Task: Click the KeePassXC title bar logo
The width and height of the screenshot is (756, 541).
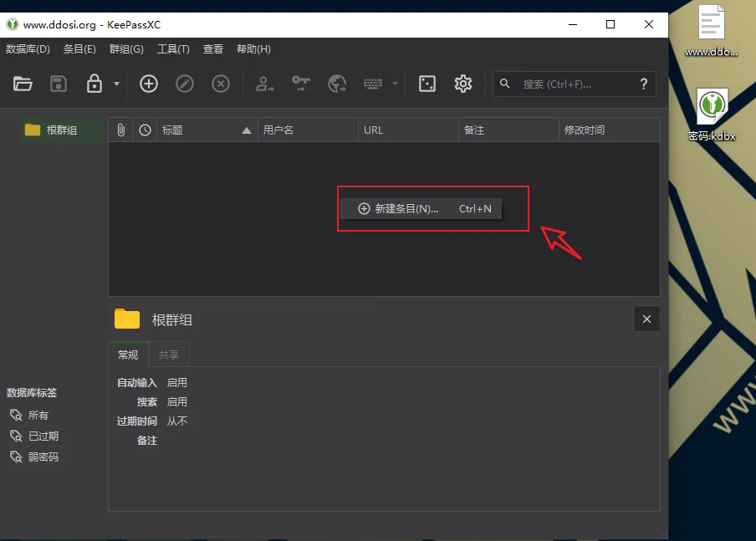Action: click(12, 24)
